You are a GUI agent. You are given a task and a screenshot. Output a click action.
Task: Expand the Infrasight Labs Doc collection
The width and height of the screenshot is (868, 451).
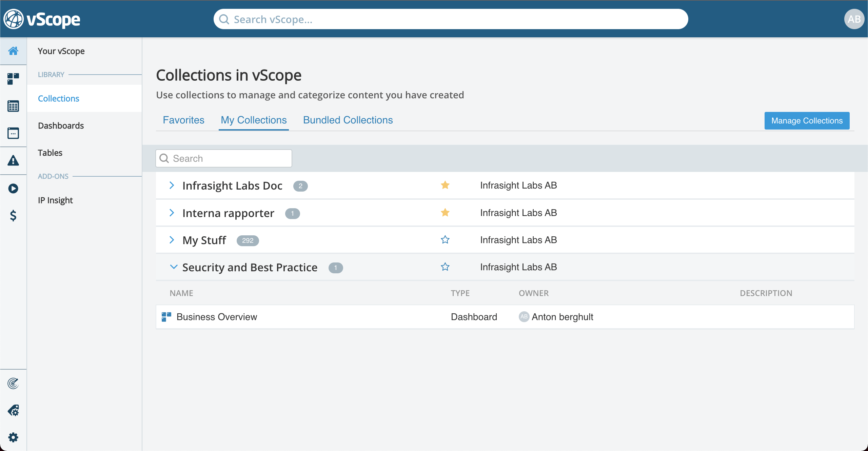[172, 185]
